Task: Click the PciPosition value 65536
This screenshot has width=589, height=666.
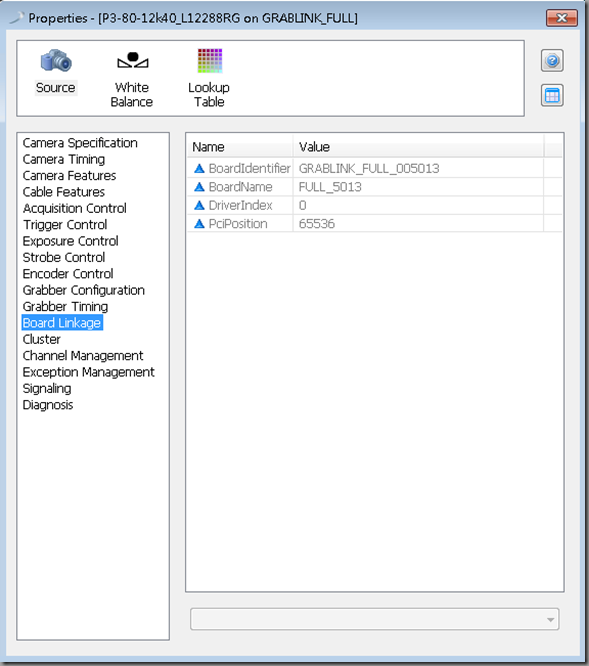Action: tap(317, 224)
